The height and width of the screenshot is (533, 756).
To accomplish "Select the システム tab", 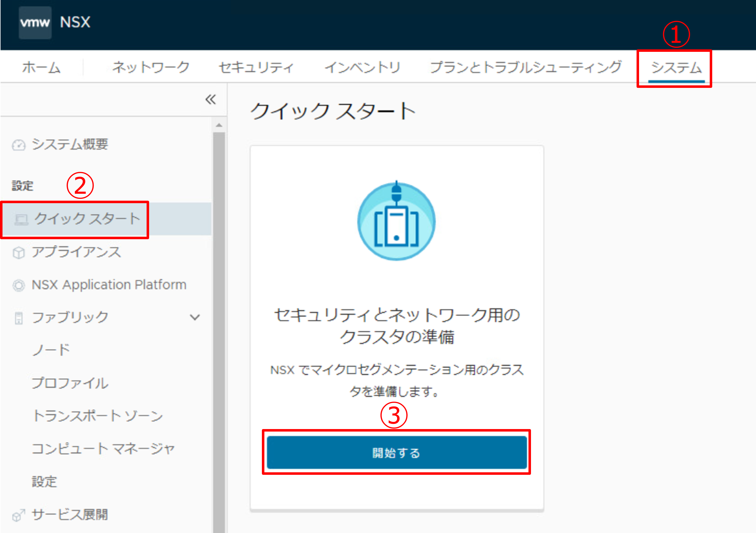I will point(676,68).
